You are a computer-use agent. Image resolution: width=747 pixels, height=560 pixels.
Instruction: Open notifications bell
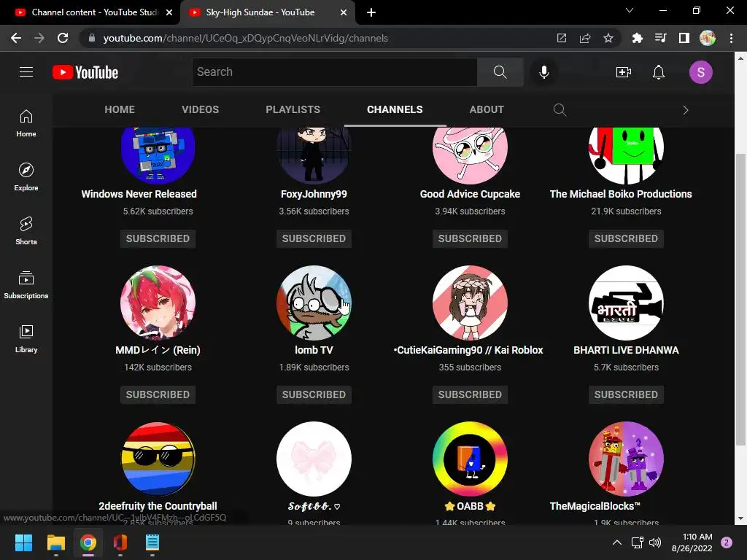point(659,72)
